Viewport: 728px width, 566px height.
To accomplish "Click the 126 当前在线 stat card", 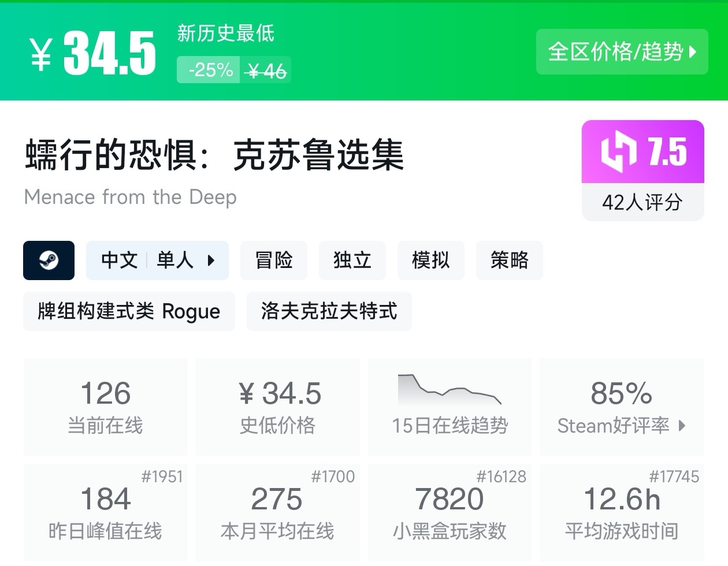I will (105, 407).
